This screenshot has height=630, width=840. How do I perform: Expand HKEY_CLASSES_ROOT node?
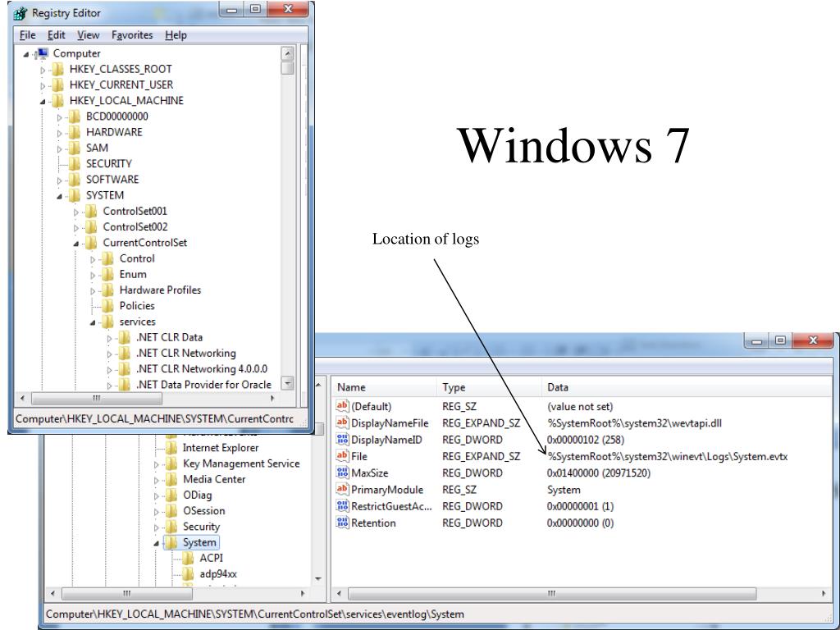coord(43,70)
